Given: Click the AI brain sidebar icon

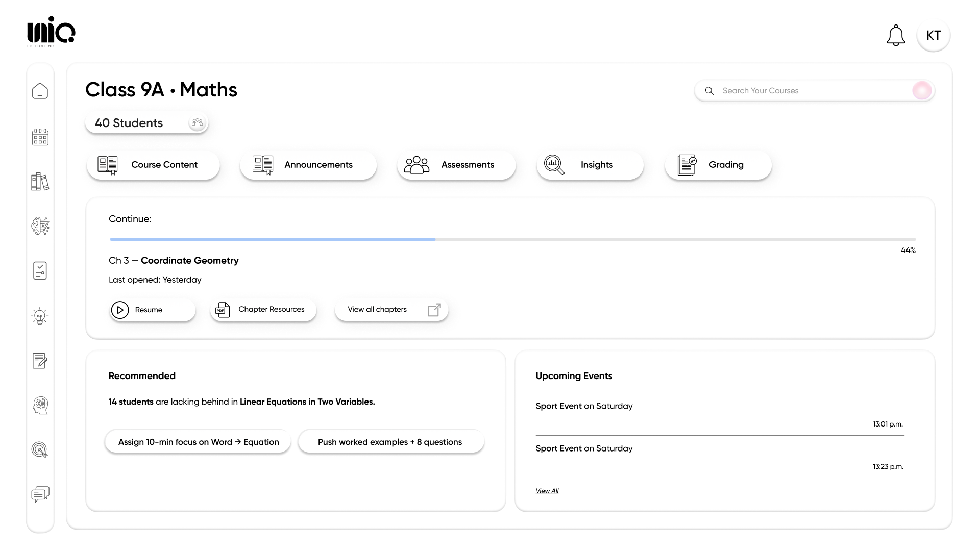Looking at the screenshot, I should pyautogui.click(x=40, y=226).
